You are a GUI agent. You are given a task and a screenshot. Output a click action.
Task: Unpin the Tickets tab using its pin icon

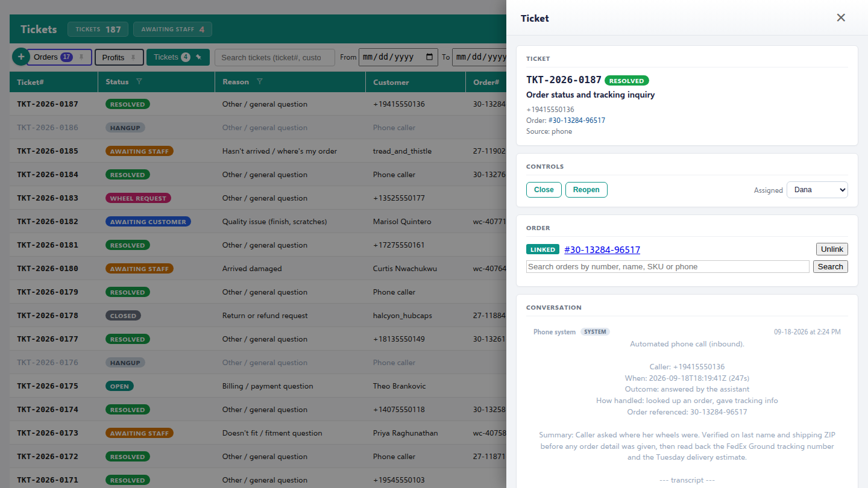tap(198, 57)
